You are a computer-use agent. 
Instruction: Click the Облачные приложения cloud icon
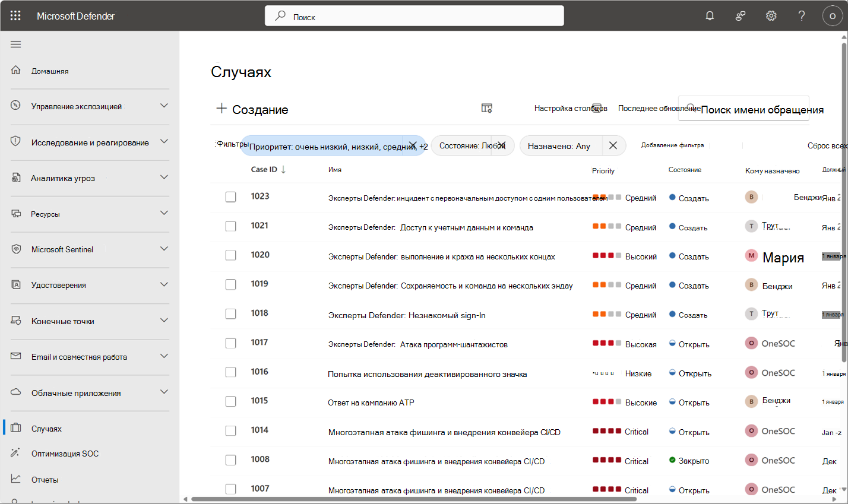click(16, 392)
